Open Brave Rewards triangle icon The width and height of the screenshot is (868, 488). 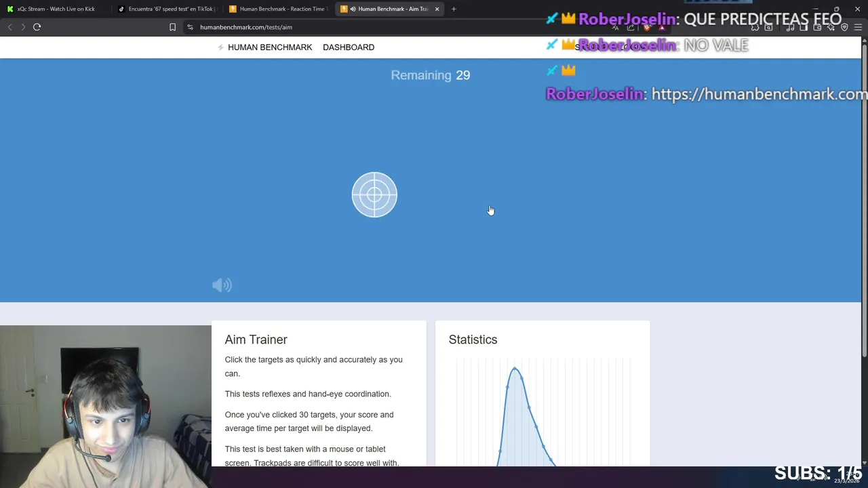(662, 27)
